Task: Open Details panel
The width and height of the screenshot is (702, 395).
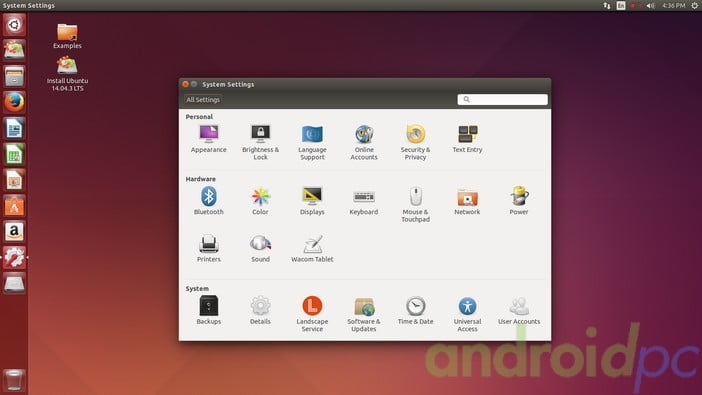Action: tap(261, 311)
